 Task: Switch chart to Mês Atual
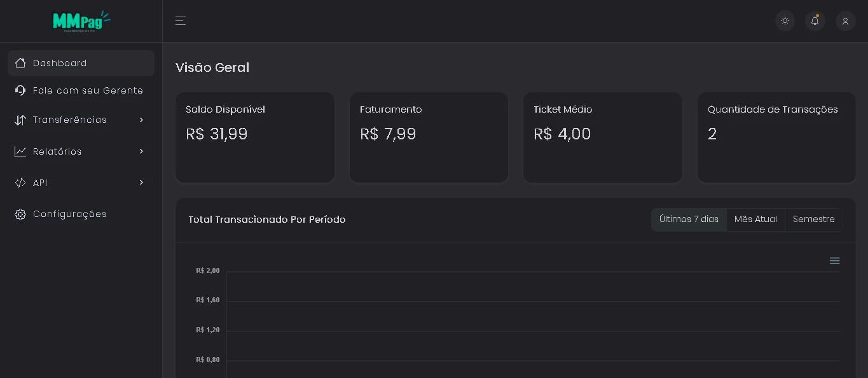click(x=755, y=220)
